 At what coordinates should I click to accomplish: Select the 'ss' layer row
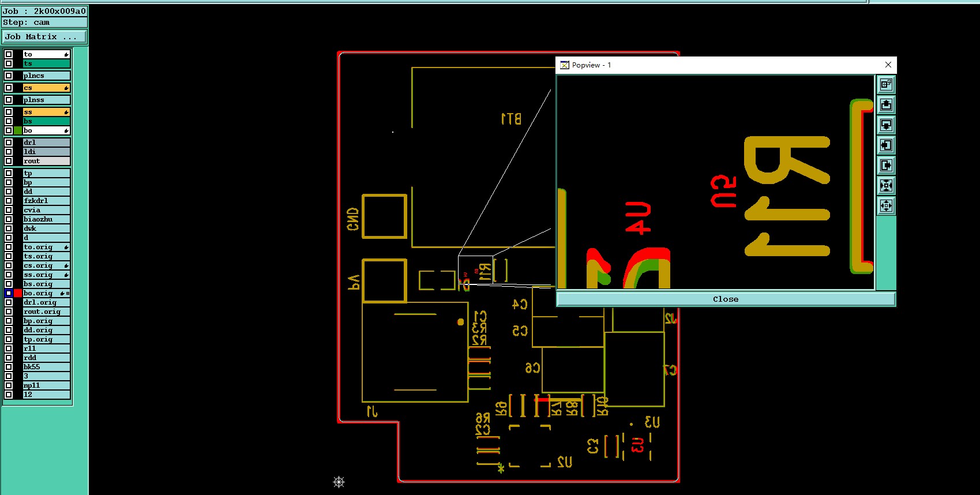tap(47, 112)
